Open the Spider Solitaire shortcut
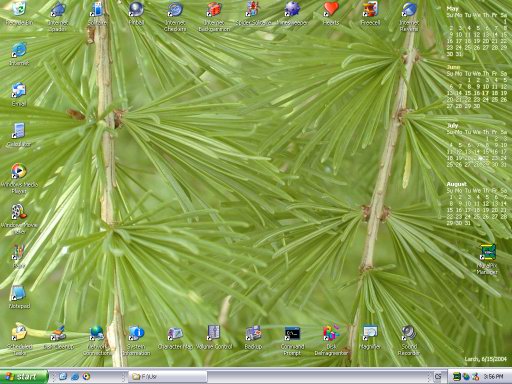The image size is (512, 384). pyautogui.click(x=253, y=13)
